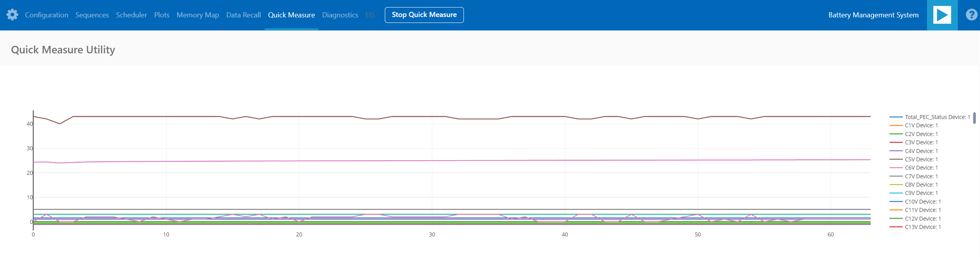
Task: Open the help question mark icon
Action: coord(971,15)
